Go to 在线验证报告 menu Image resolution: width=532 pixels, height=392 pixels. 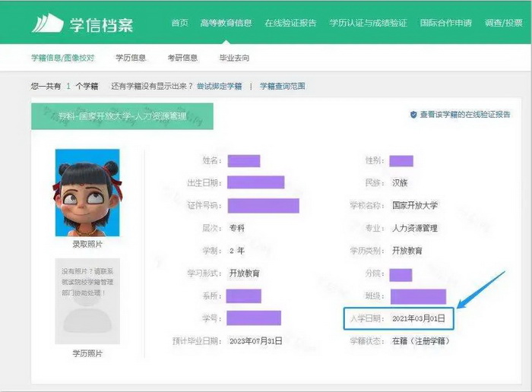coord(291,23)
